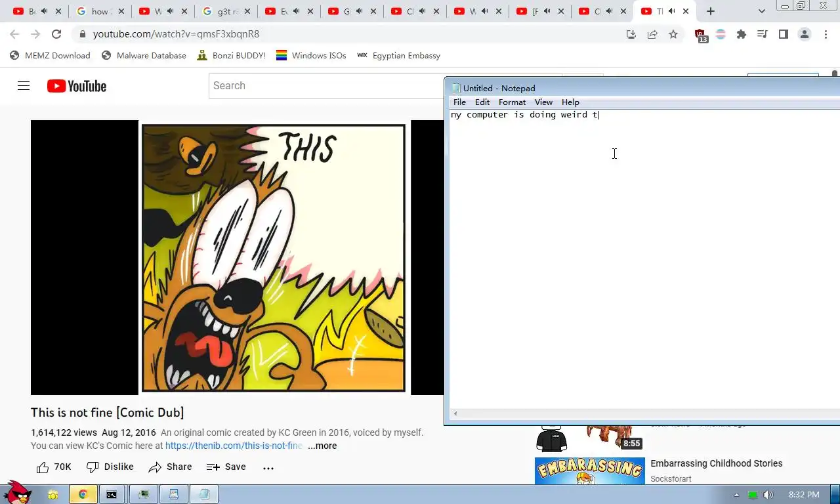The height and width of the screenshot is (504, 840).
Task: Expand the description with ...more
Action: point(322,446)
